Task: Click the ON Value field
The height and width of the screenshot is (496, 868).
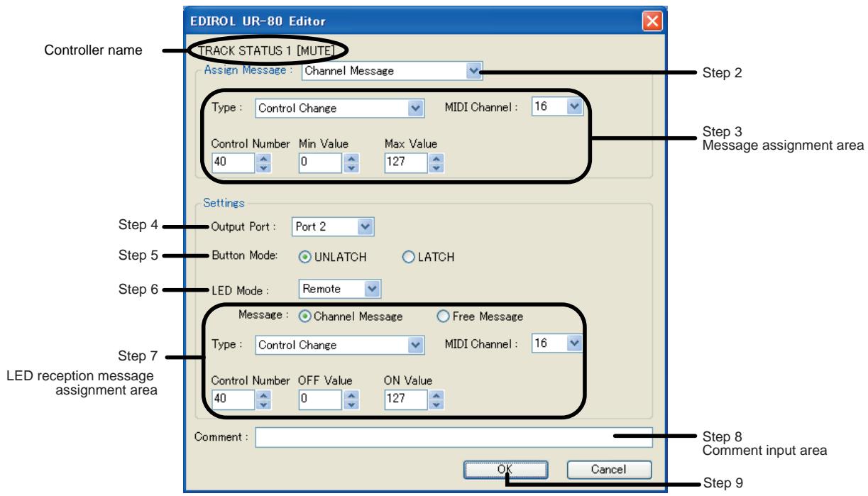Action: point(405,399)
